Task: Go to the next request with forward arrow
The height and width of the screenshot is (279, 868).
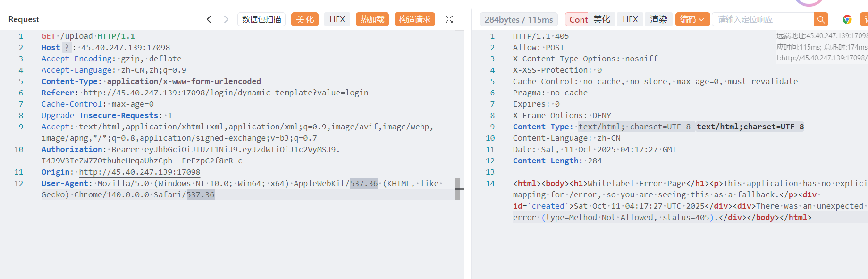Action: pyautogui.click(x=226, y=19)
